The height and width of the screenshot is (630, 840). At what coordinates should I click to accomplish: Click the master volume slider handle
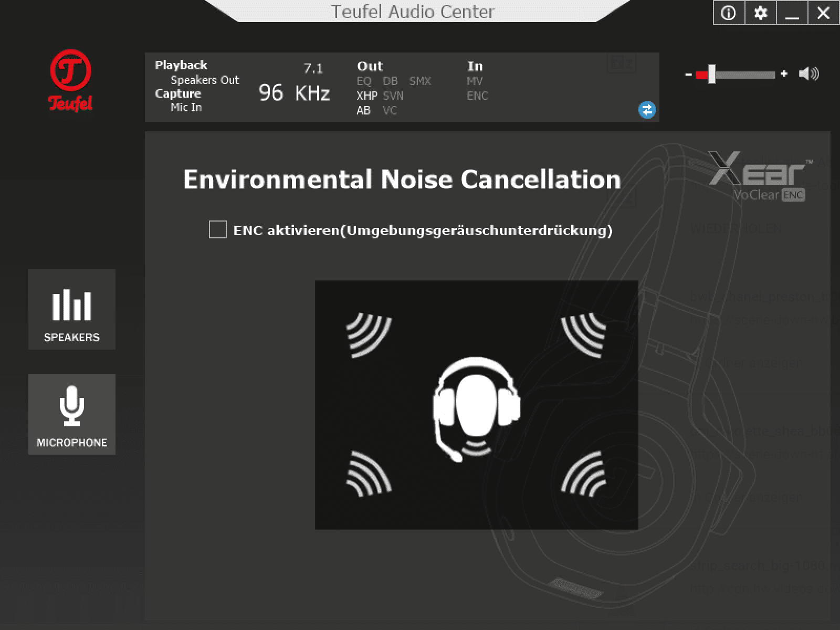(711, 74)
